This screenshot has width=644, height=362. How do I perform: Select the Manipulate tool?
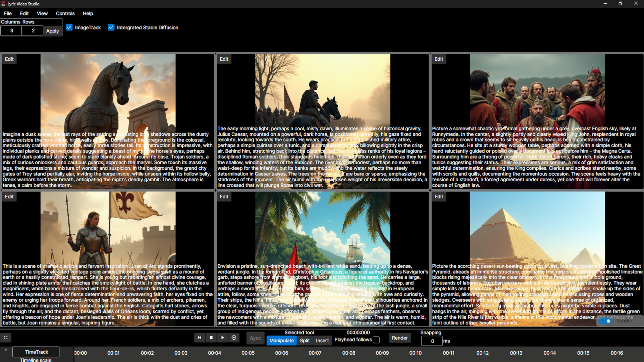281,340
